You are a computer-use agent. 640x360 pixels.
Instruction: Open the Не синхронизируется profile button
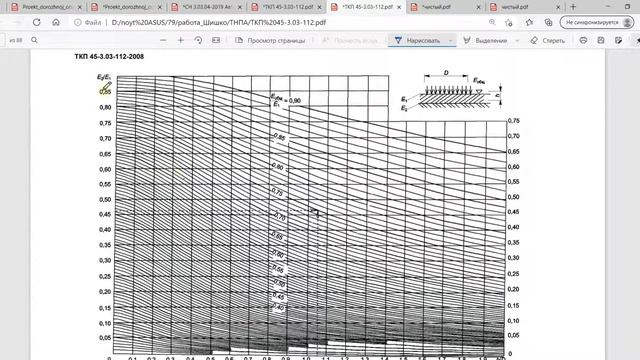tap(596, 22)
